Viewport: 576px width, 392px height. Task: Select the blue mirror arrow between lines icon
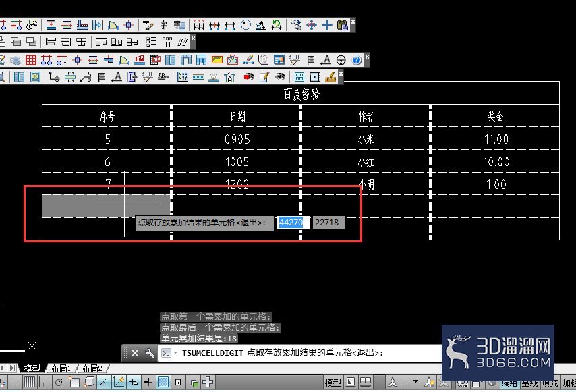point(97,25)
